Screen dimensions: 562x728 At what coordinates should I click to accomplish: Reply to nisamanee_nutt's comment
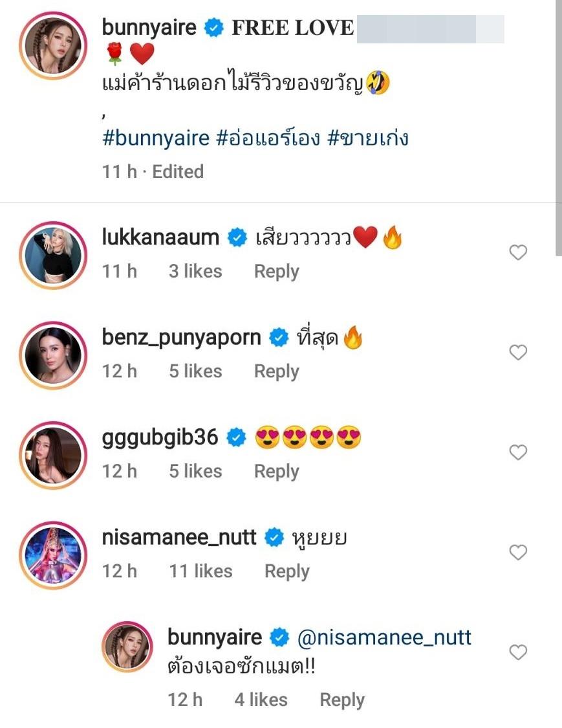286,571
